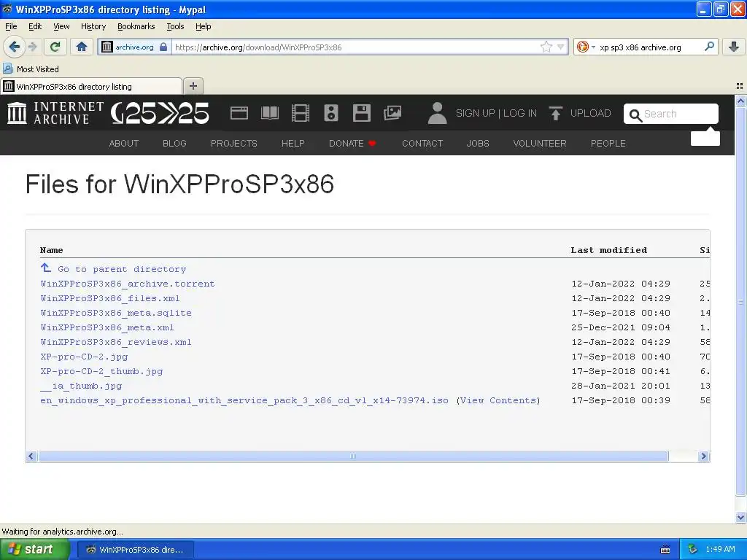
Task: Open XP-pro-CD-2_thumb.jpg file
Action: [101, 371]
